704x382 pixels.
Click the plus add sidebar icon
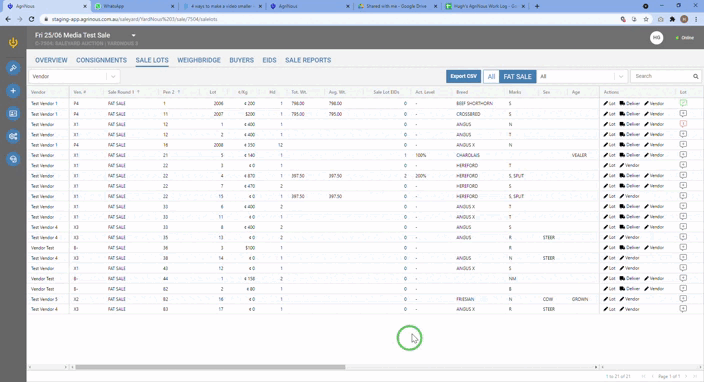pyautogui.click(x=13, y=91)
